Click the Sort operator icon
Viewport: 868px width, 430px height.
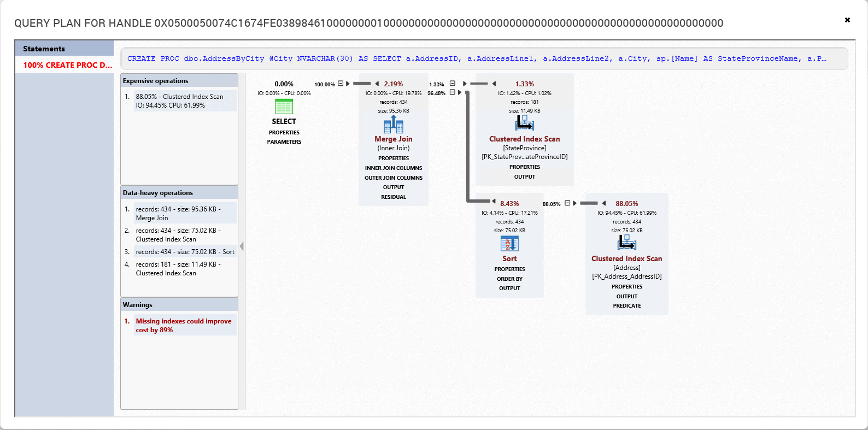[509, 244]
